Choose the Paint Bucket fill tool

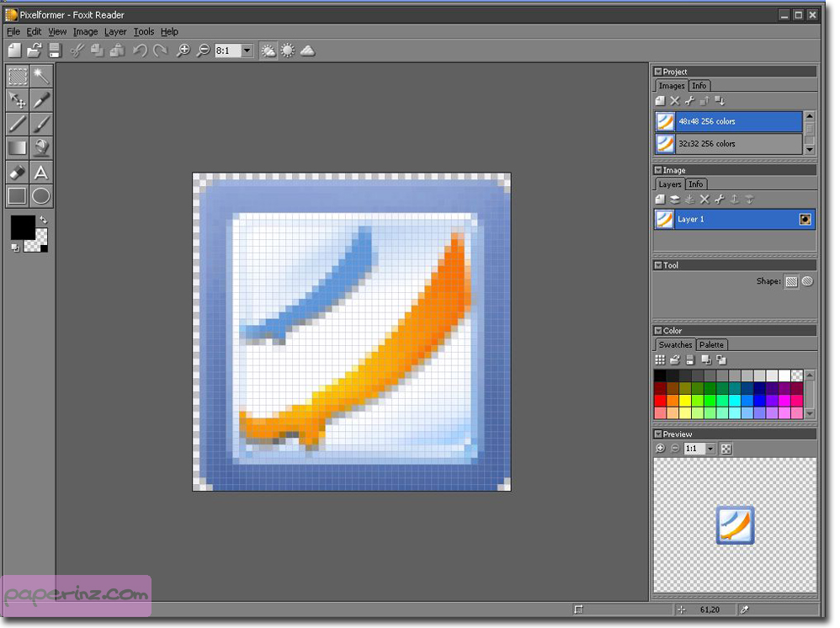(x=40, y=148)
